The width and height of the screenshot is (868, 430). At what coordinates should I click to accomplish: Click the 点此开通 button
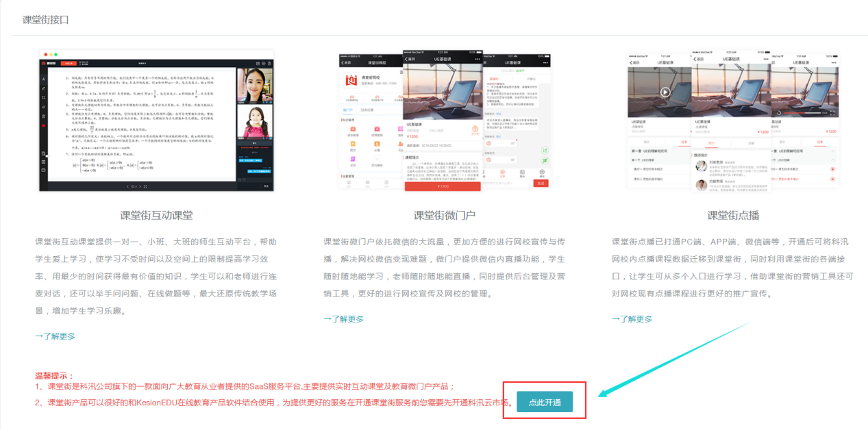(x=545, y=402)
